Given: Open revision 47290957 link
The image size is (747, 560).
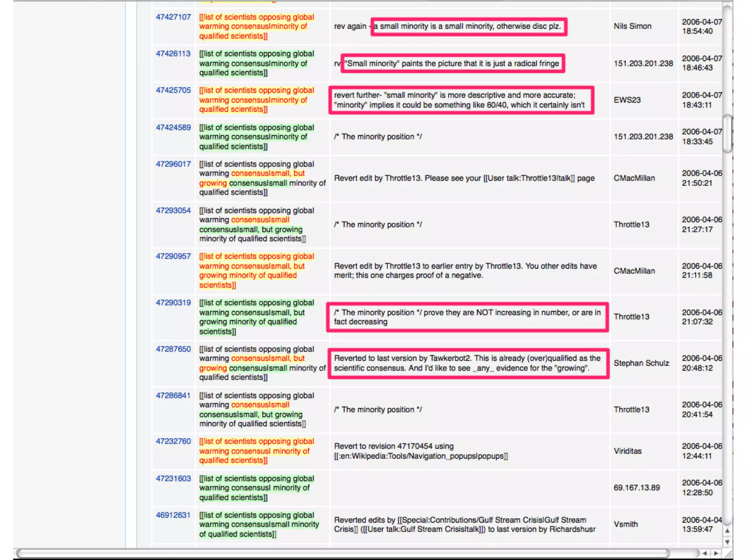Looking at the screenshot, I should coord(173,256).
